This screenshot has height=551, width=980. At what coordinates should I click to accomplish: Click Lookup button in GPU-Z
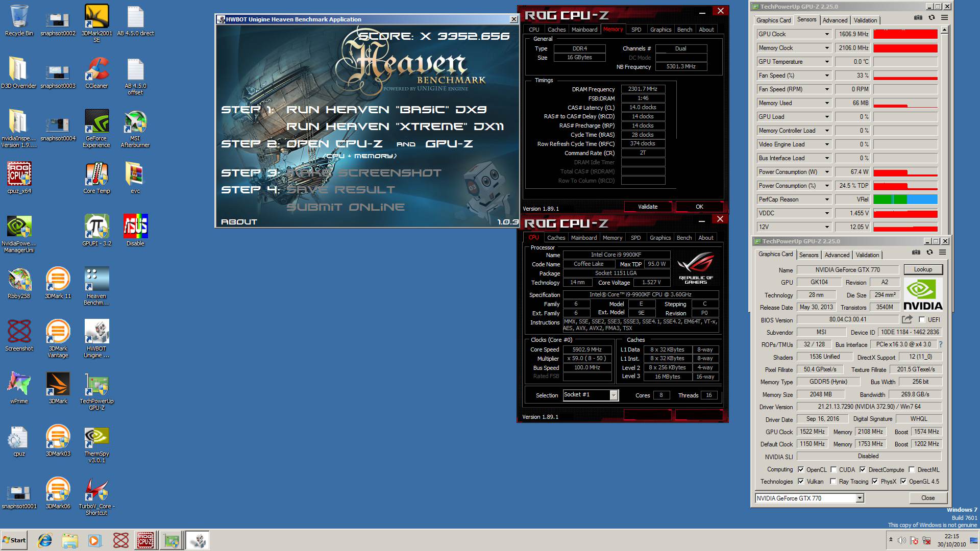pyautogui.click(x=923, y=269)
